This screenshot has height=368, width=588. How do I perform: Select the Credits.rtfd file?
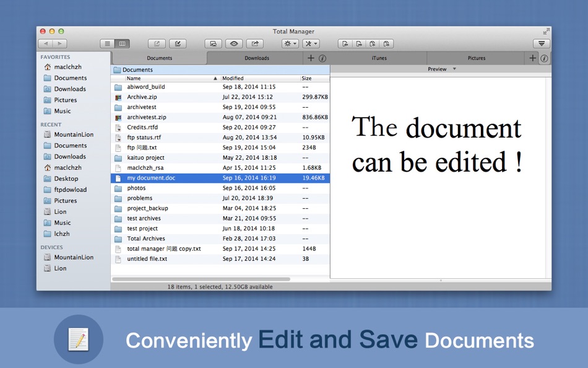pos(220,128)
